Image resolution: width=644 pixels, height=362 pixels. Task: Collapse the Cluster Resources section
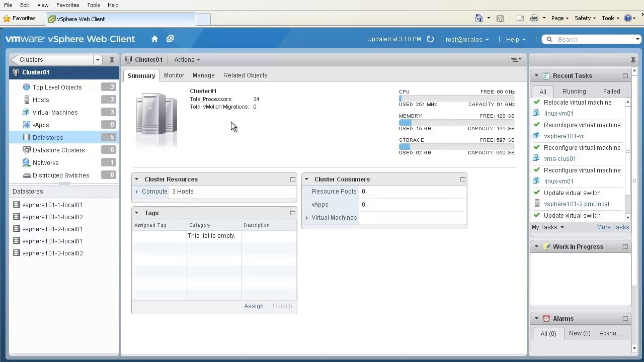[x=136, y=179]
